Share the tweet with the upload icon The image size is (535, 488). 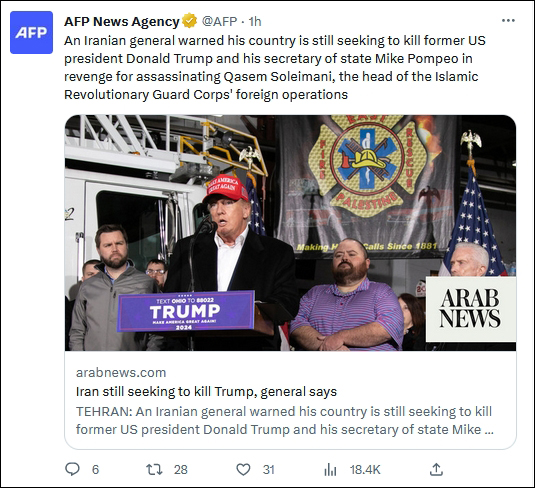[436, 470]
